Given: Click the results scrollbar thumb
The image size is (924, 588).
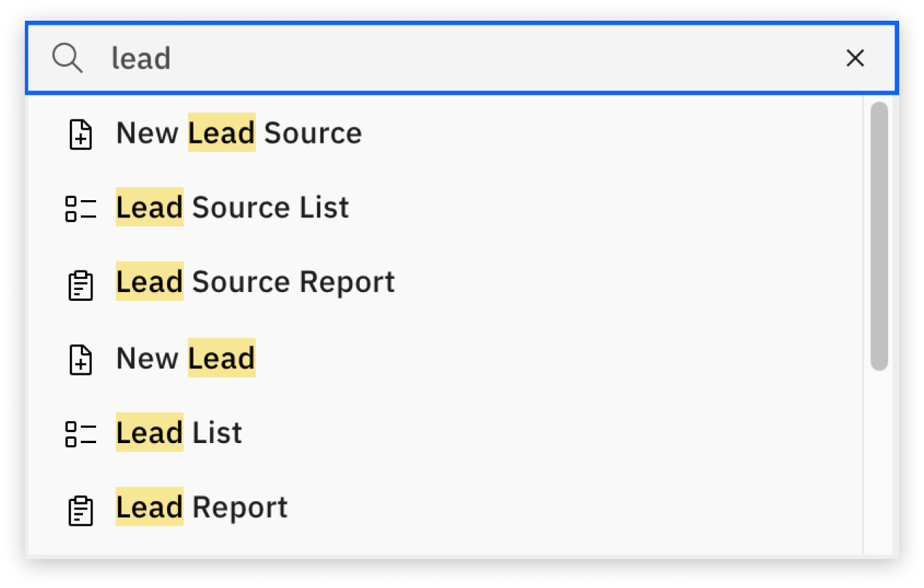Looking at the screenshot, I should (878, 236).
